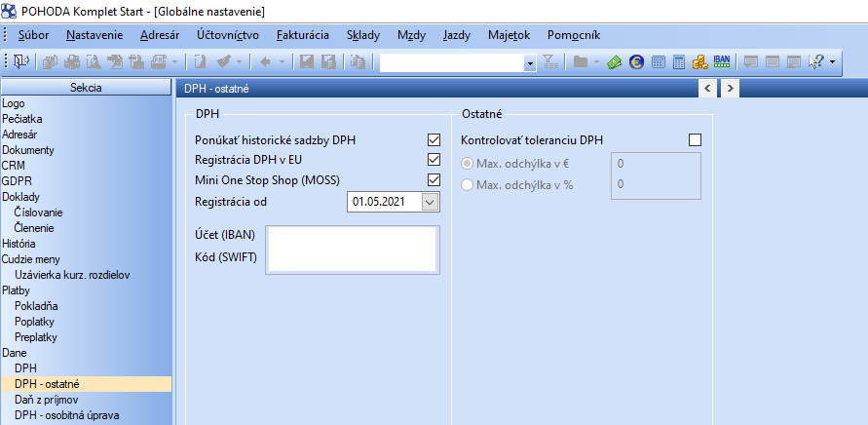Click the print preview toolbar icon
Viewport: 868px width, 425px height.
(94, 62)
